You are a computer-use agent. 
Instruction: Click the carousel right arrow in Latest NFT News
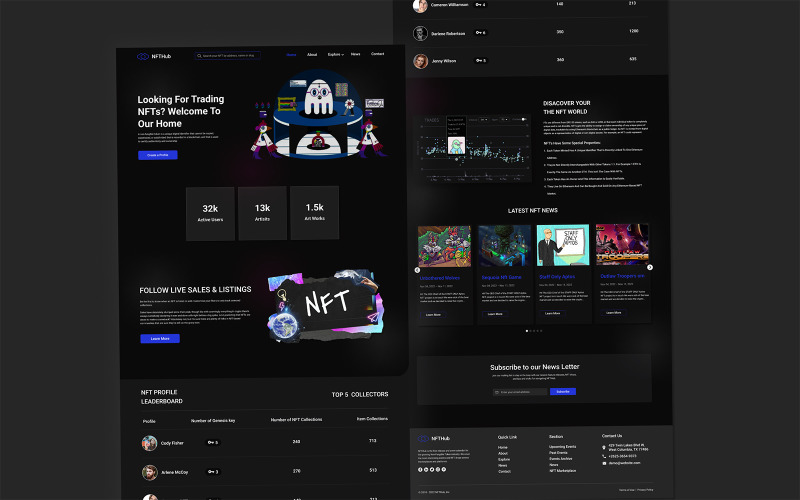[650, 267]
